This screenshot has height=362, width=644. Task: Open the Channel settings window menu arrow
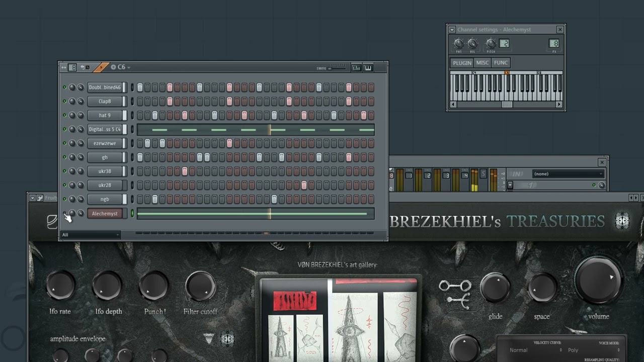click(x=452, y=30)
